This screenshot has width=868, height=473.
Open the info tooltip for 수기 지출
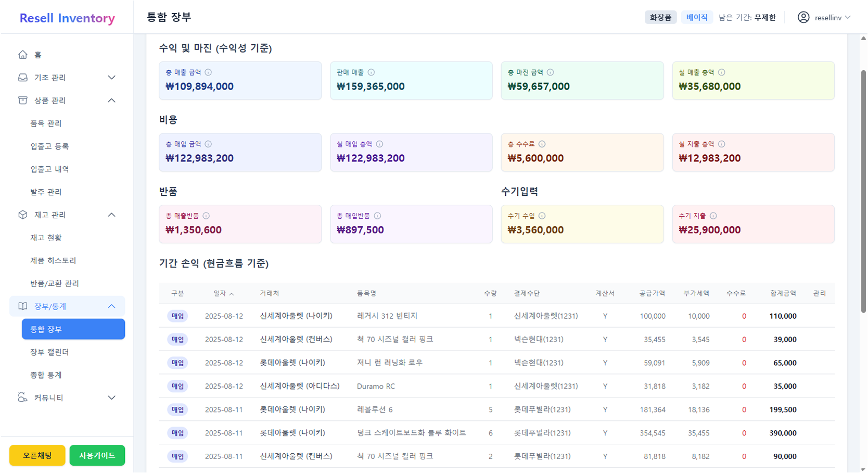[713, 215]
